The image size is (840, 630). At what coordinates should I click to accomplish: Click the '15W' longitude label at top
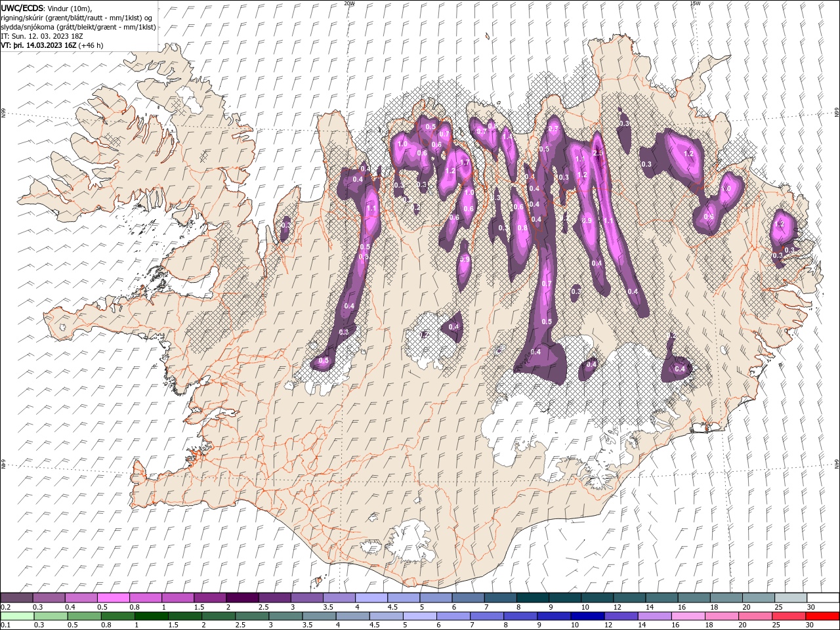click(695, 3)
